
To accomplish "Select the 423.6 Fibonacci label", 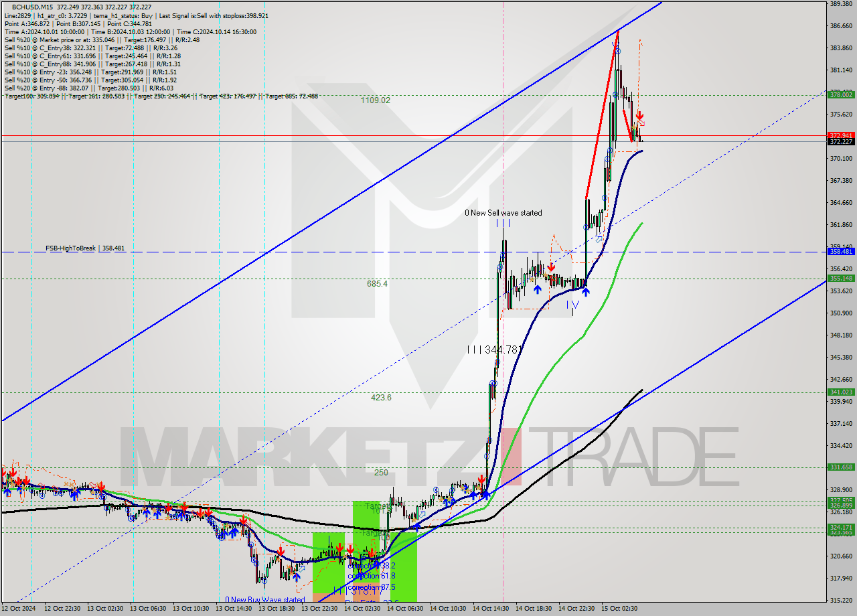I will pos(381,397).
